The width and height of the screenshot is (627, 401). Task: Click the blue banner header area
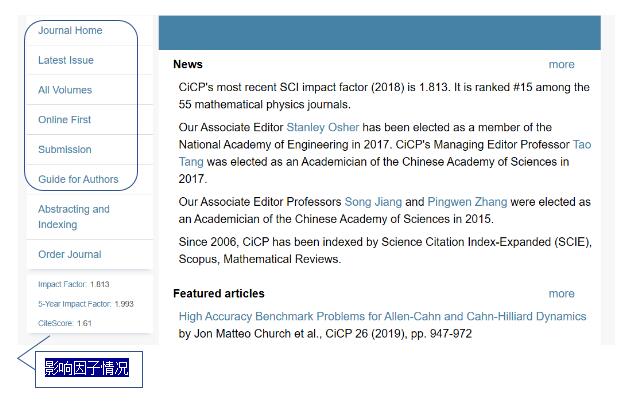[379, 33]
